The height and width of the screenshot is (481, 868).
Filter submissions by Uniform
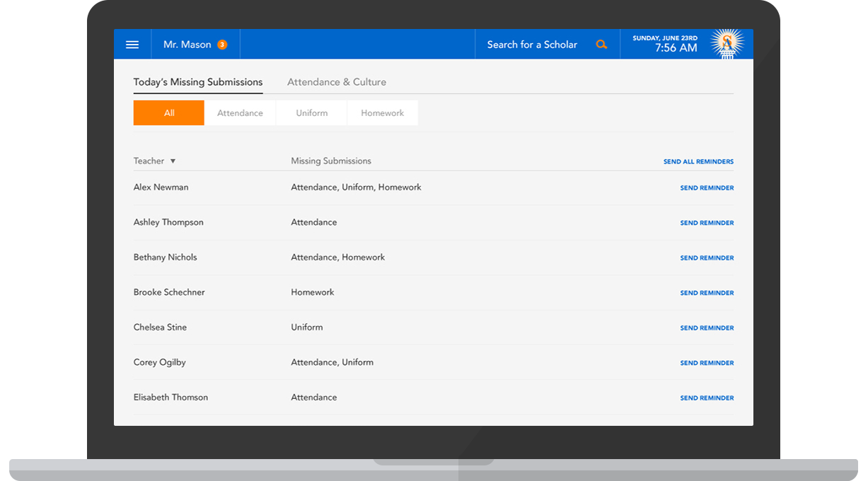pos(311,113)
